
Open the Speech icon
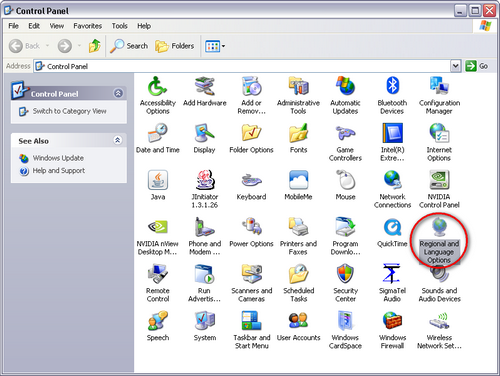tap(157, 321)
